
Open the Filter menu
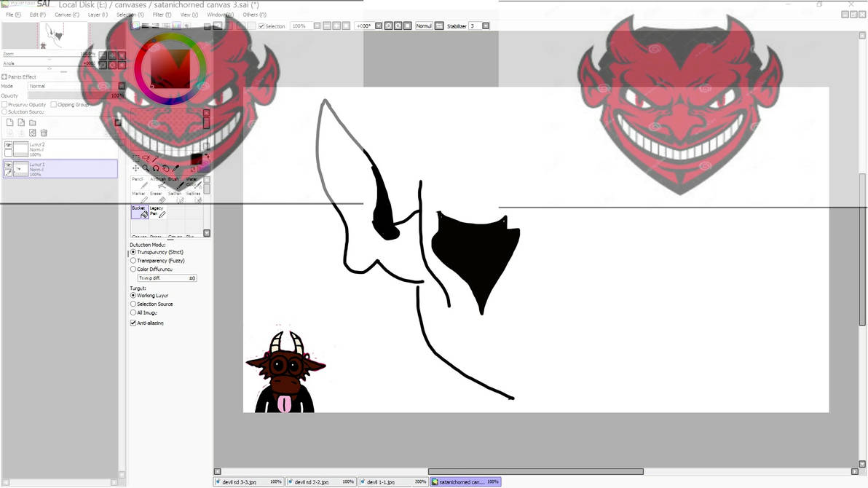click(162, 15)
